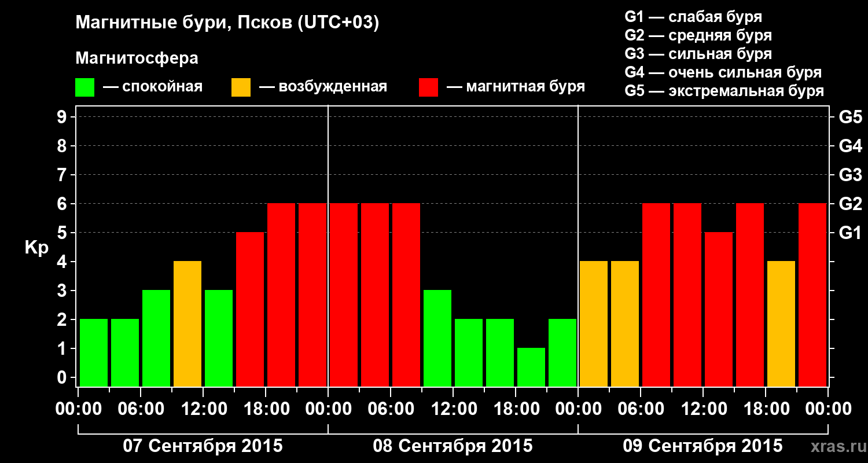Image resolution: width=868 pixels, height=463 pixels.
Task: Click the 00:00–03:00 red bar on 08 Сентября
Action: pos(344,295)
